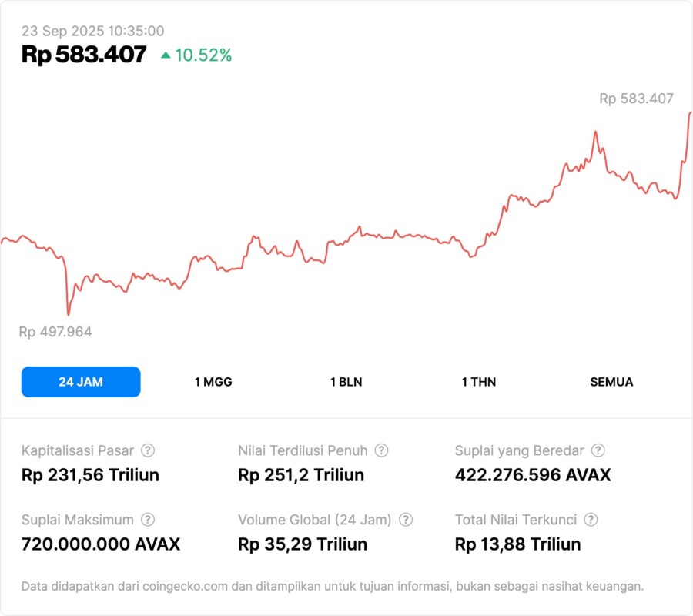The width and height of the screenshot is (693, 616).
Task: Switch to the 1 THN range
Action: pyautogui.click(x=479, y=382)
